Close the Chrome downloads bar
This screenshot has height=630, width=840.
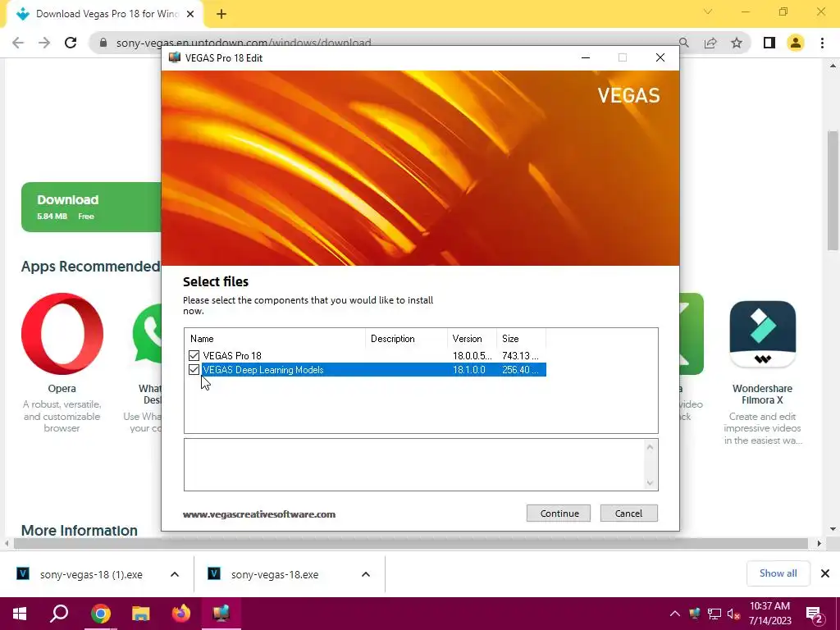[825, 573]
